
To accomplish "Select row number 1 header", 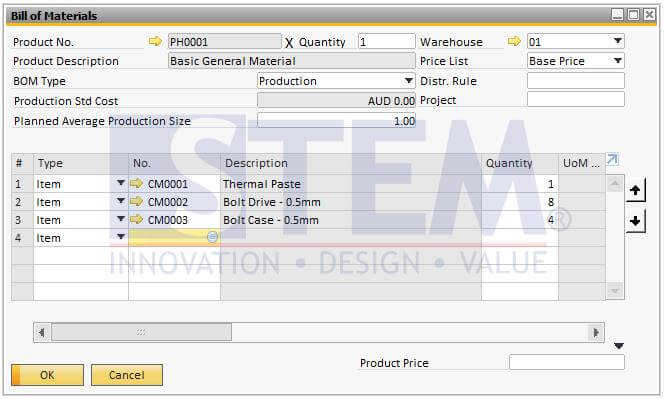I will (x=22, y=184).
